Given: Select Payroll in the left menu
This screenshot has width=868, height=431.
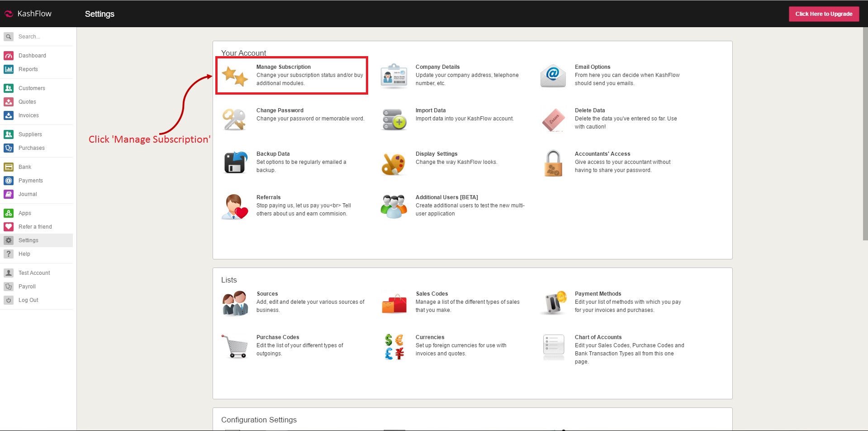Looking at the screenshot, I should coord(27,287).
